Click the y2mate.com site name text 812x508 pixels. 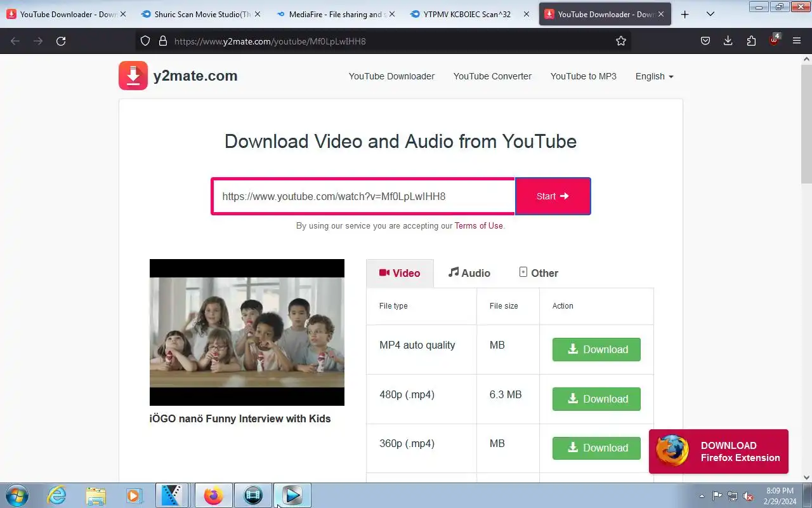[195, 76]
